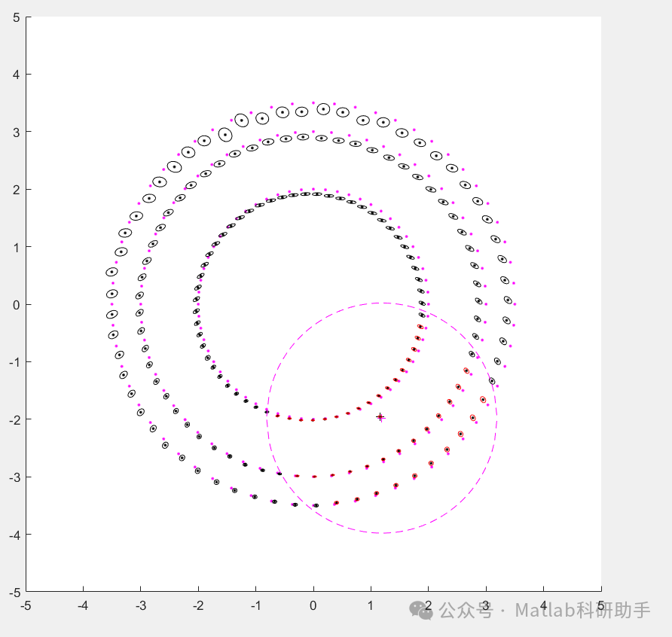This screenshot has height=637, width=672.
Task: Click the y-axis tick label -3
Action: pos(14,477)
